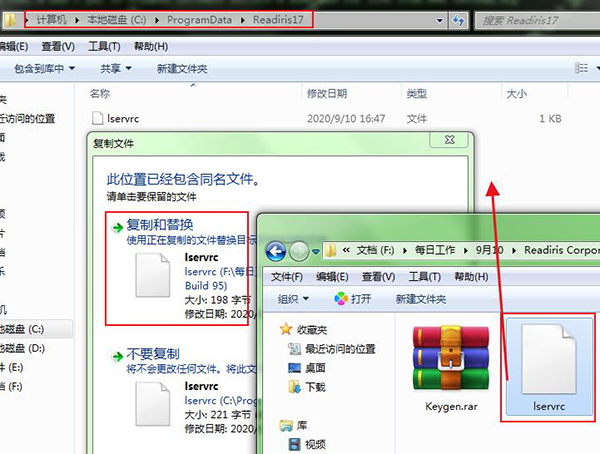Screen dimensions: 600x454
Task: Choose the 不要复制 option
Action: [x=153, y=354]
